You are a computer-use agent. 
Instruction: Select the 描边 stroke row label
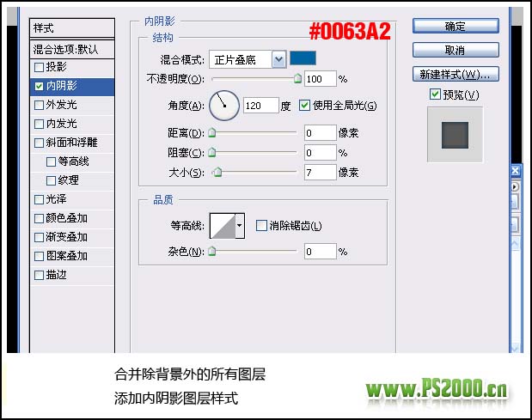pos(56,275)
